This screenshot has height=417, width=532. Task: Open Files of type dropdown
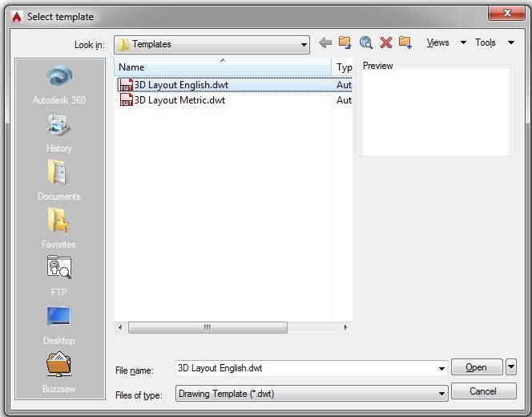click(312, 394)
